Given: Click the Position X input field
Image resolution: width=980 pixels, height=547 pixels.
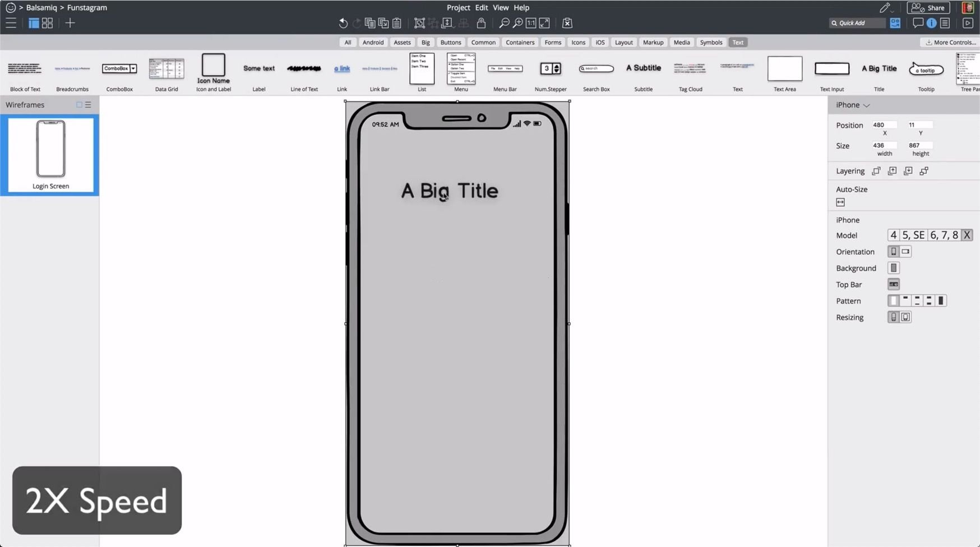Looking at the screenshot, I should pos(884,125).
